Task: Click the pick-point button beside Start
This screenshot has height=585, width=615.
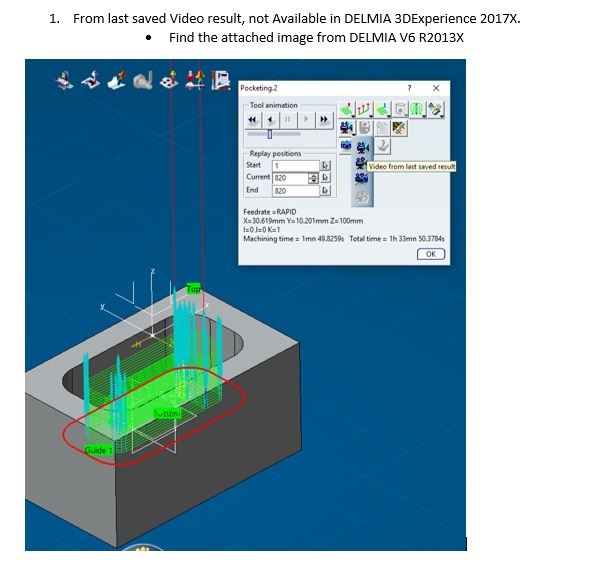Action: 326,165
